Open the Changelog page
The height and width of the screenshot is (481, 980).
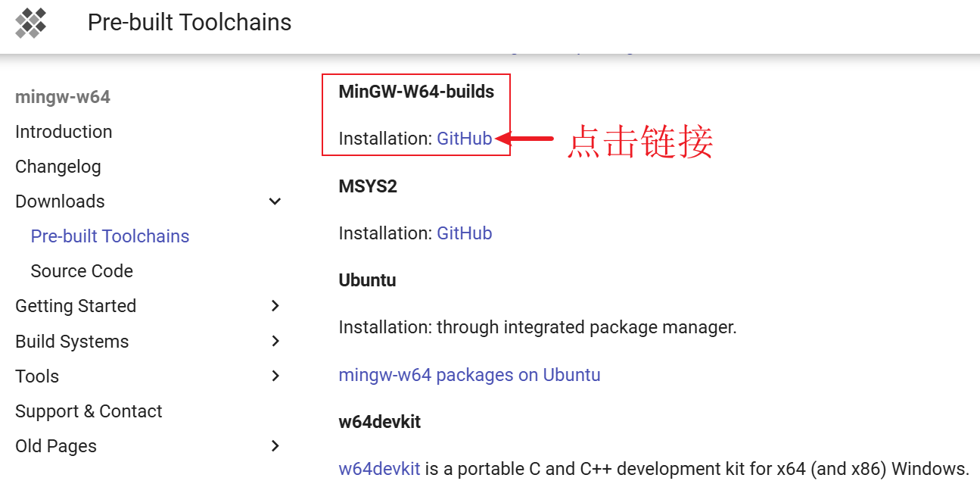point(58,167)
